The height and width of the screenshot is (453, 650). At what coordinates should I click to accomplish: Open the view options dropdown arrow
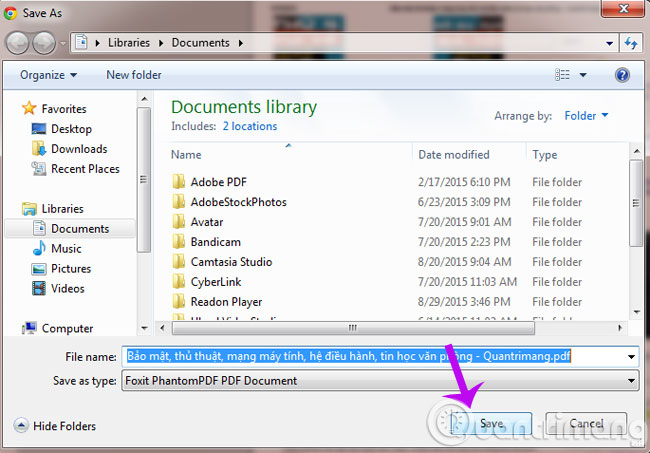[x=583, y=75]
